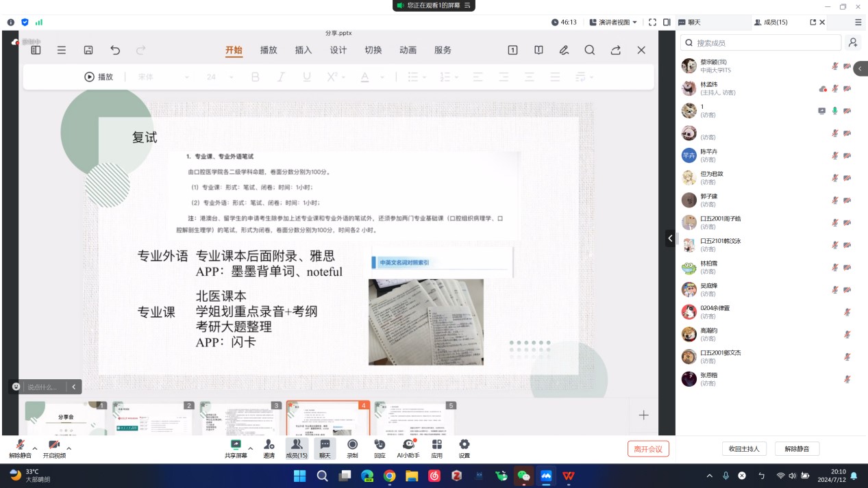Turn on camera with 开启视频
This screenshot has height=488, width=868.
click(x=54, y=446)
